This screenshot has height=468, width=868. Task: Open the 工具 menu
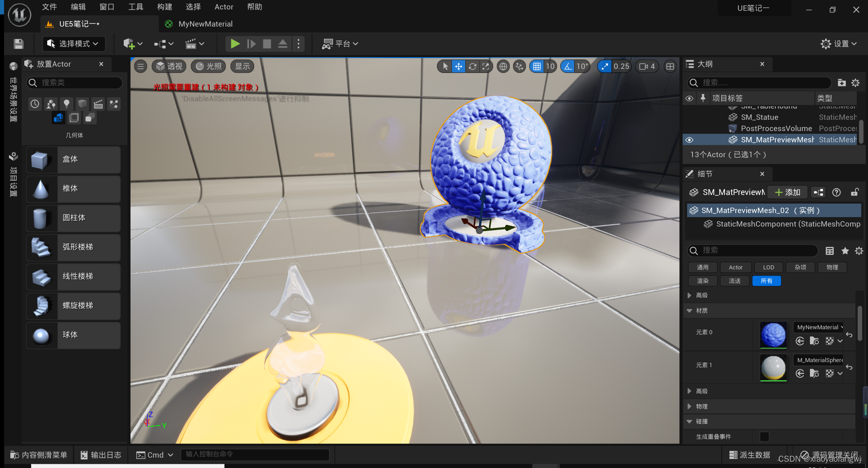(136, 7)
